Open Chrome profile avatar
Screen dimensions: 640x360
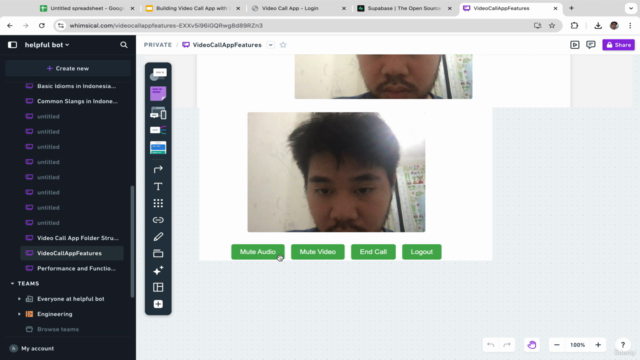click(x=614, y=25)
